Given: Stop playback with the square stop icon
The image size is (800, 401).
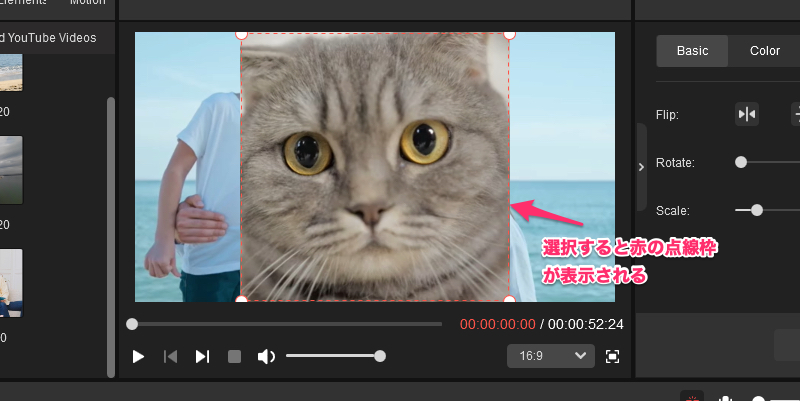Looking at the screenshot, I should [x=234, y=357].
